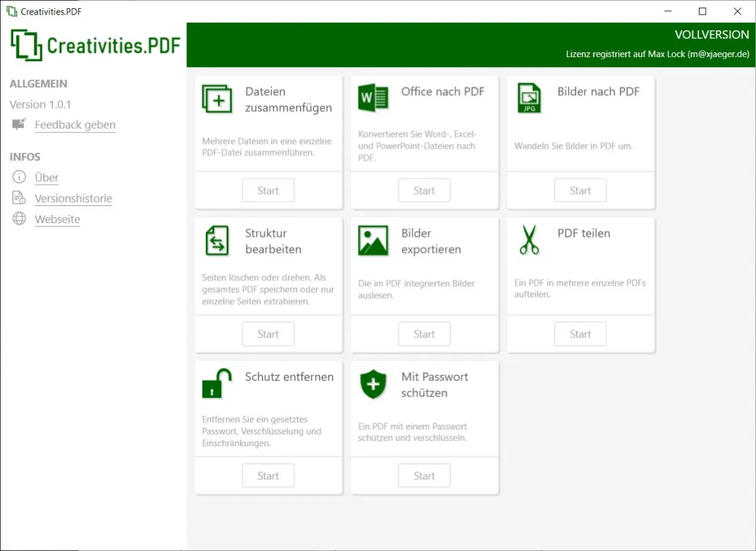Image resolution: width=756 pixels, height=551 pixels.
Task: Open the Über info link
Action: 47,178
